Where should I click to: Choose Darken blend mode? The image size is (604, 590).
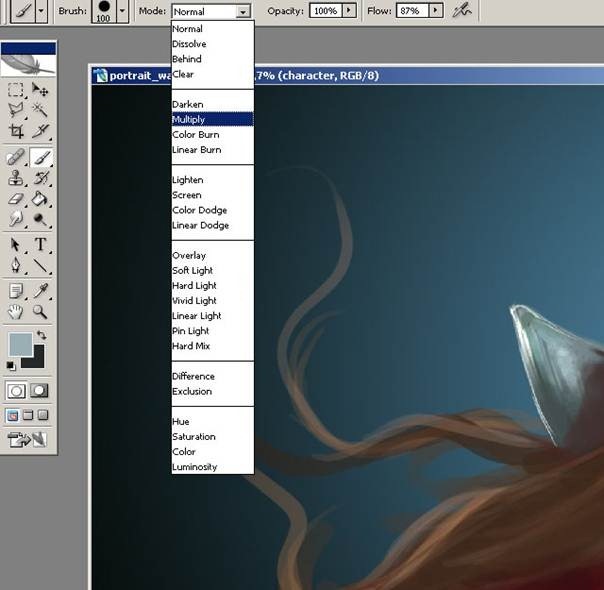pos(213,104)
